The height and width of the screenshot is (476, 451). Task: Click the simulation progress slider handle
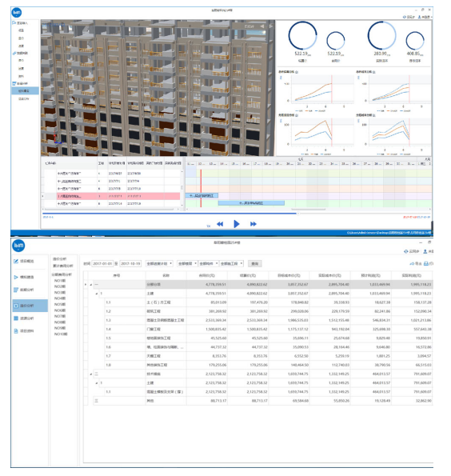[297, 214]
